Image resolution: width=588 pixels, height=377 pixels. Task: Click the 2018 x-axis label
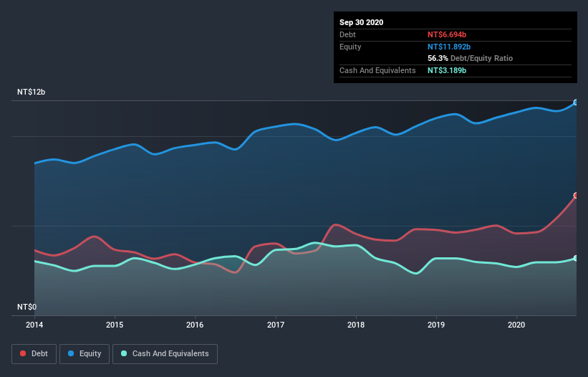tap(356, 325)
